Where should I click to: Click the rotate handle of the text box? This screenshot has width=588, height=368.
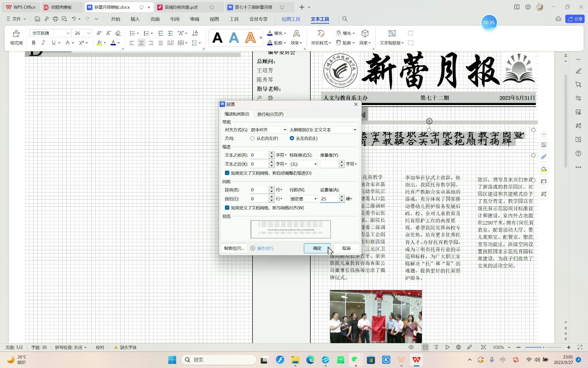click(x=429, y=121)
